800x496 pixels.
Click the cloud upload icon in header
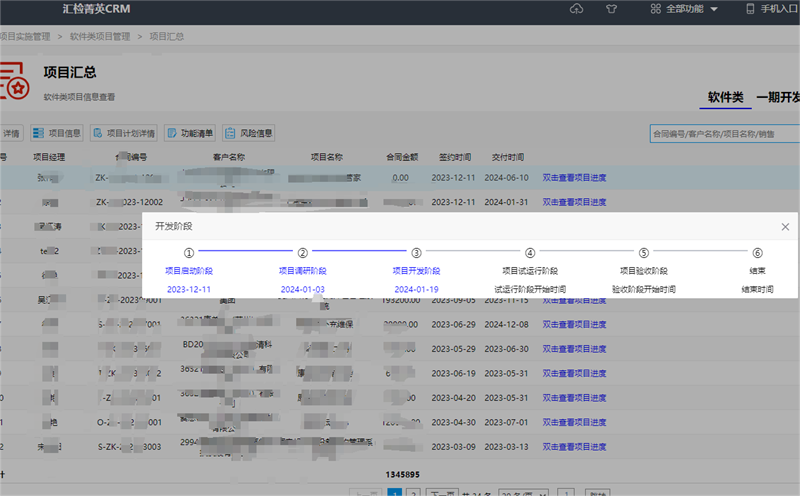[x=576, y=9]
